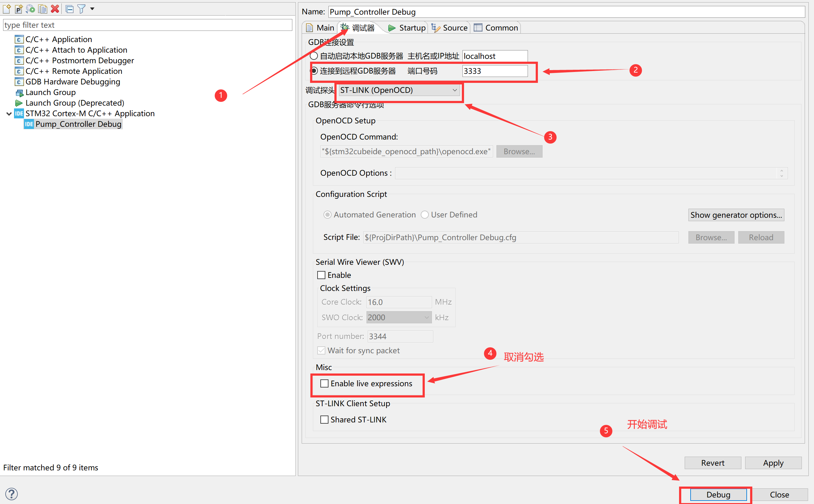Click the New launch configuration icon

pyautogui.click(x=7, y=9)
